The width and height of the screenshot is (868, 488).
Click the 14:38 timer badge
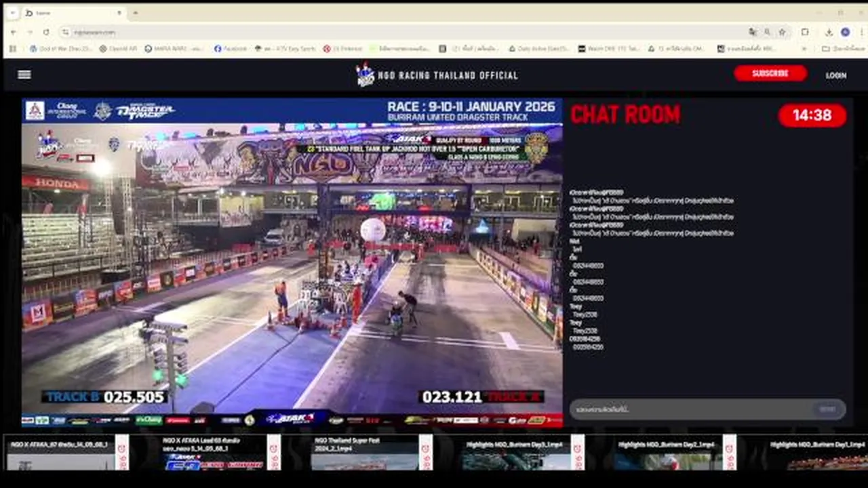pos(812,115)
